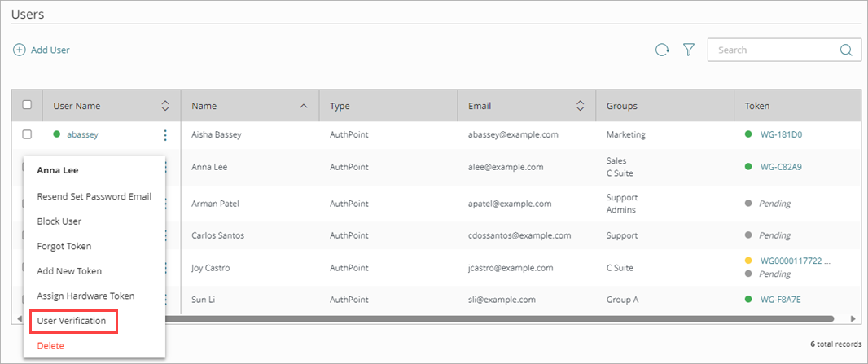
Task: Click abassey@example.com email cell
Action: coord(513,134)
